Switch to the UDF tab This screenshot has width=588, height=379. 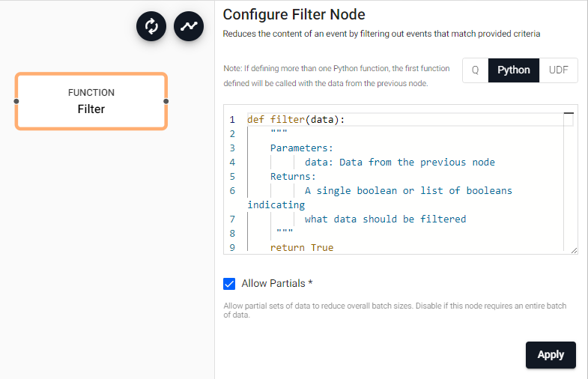558,70
